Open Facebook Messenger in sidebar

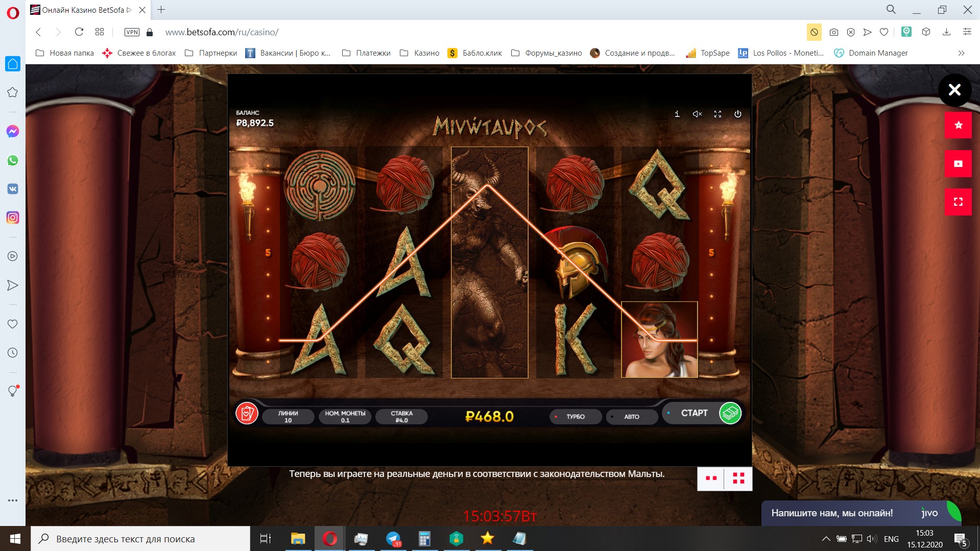[x=13, y=132]
